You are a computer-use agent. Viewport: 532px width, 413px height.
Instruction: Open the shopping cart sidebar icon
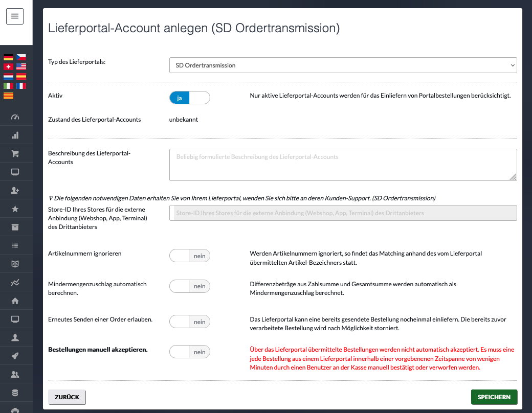[15, 154]
